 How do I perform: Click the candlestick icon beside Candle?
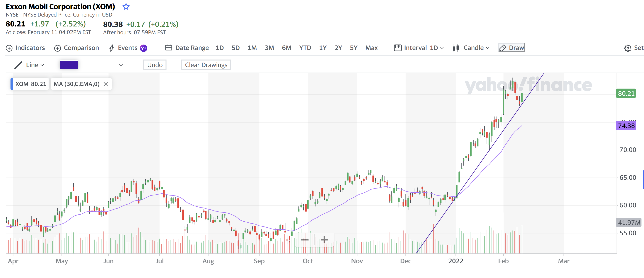[x=456, y=48]
